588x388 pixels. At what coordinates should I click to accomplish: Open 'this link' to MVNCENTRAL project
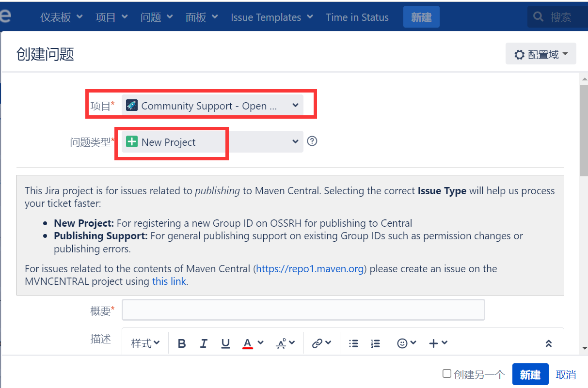tap(169, 281)
